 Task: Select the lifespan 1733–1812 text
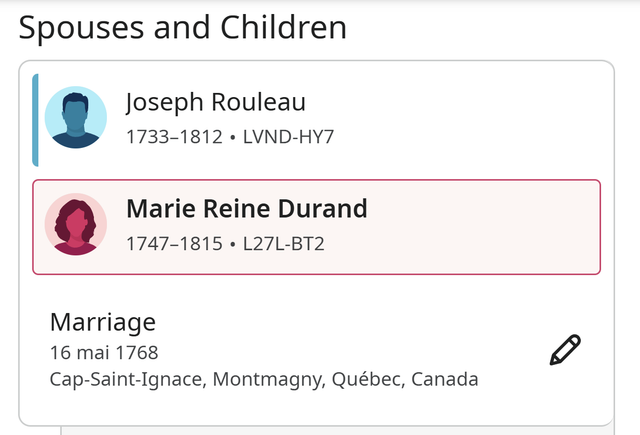tap(174, 137)
